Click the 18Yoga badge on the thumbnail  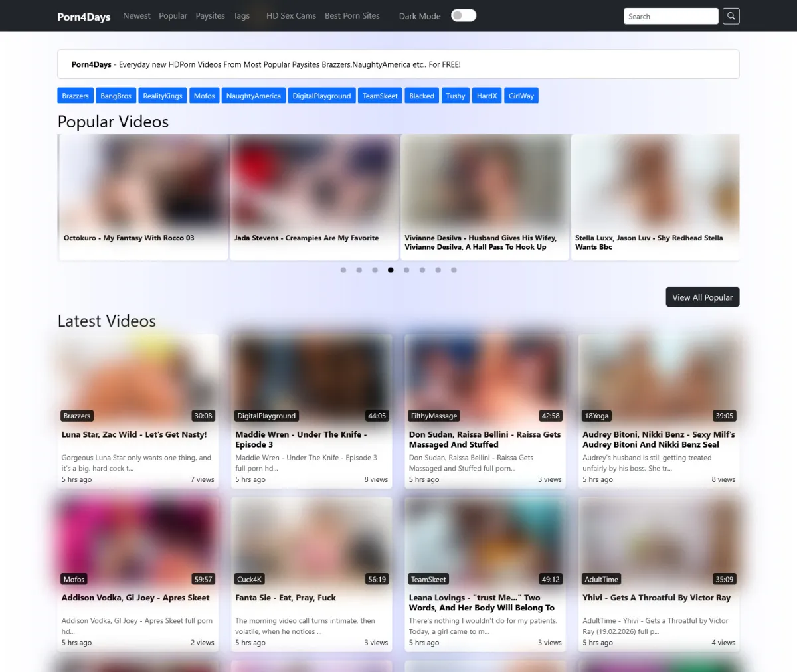pyautogui.click(x=596, y=416)
